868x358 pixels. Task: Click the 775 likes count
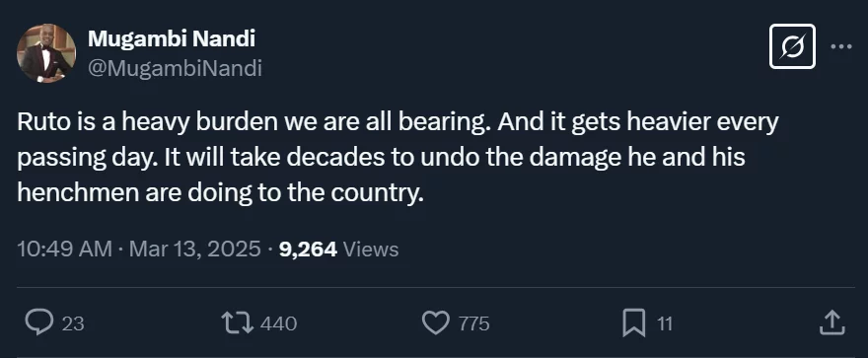(473, 323)
